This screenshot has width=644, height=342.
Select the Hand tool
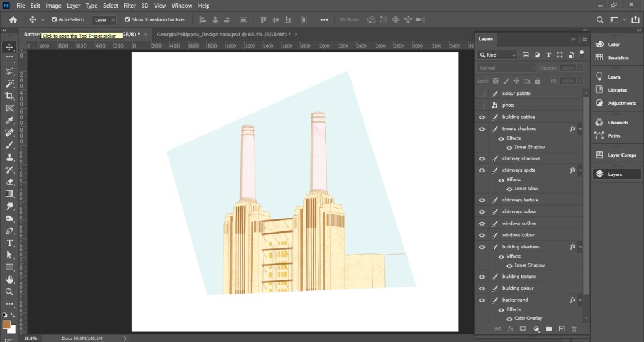(9, 280)
